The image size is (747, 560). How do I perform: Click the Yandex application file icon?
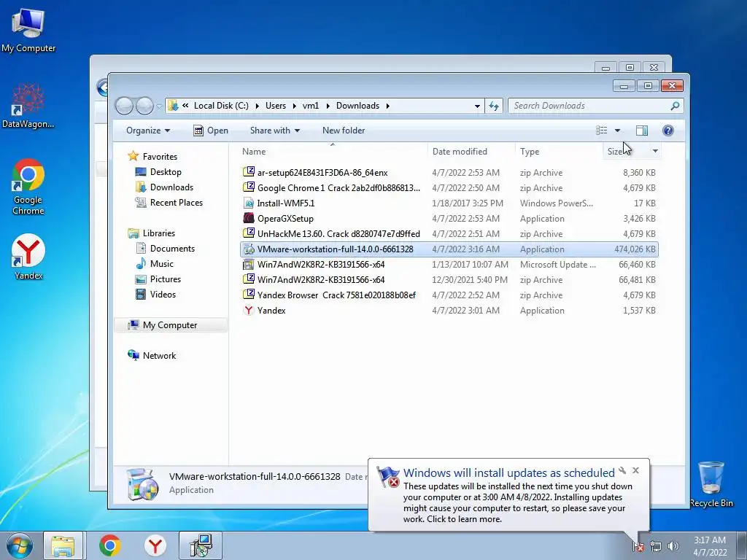pyautogui.click(x=249, y=311)
